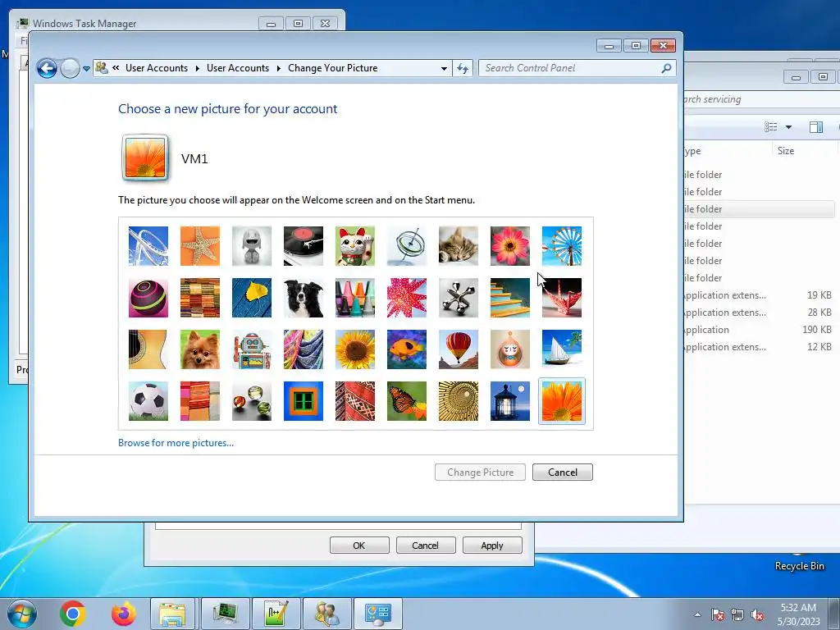Screen dimensions: 840x630
Task: Click OK in the background dialog
Action: point(359,546)
